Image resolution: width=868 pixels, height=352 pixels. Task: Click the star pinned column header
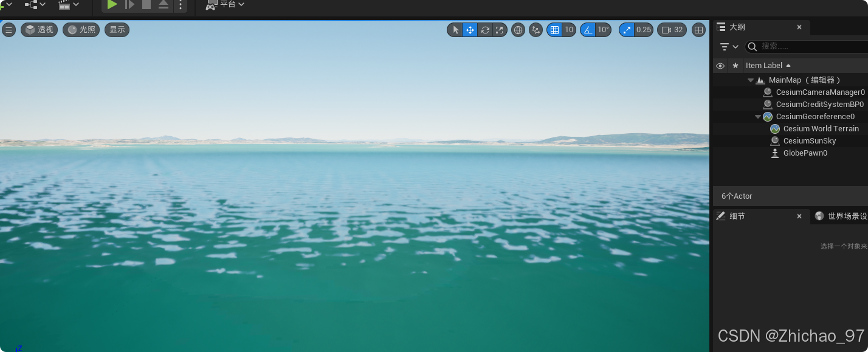pyautogui.click(x=735, y=66)
